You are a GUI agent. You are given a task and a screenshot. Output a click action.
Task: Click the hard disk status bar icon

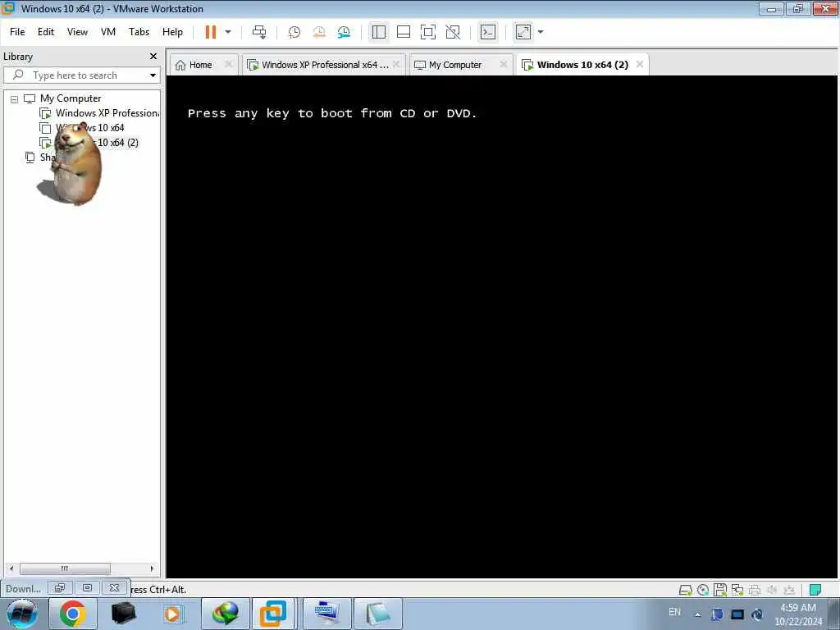685,590
